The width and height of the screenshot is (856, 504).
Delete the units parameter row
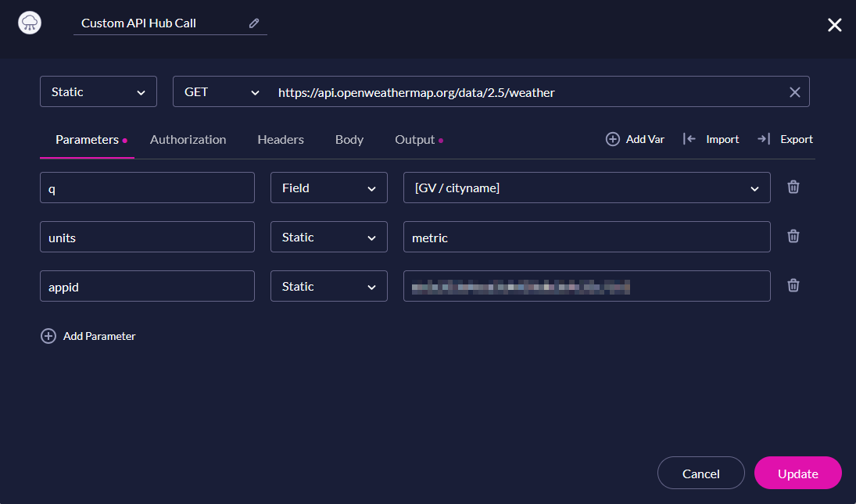pyautogui.click(x=793, y=236)
